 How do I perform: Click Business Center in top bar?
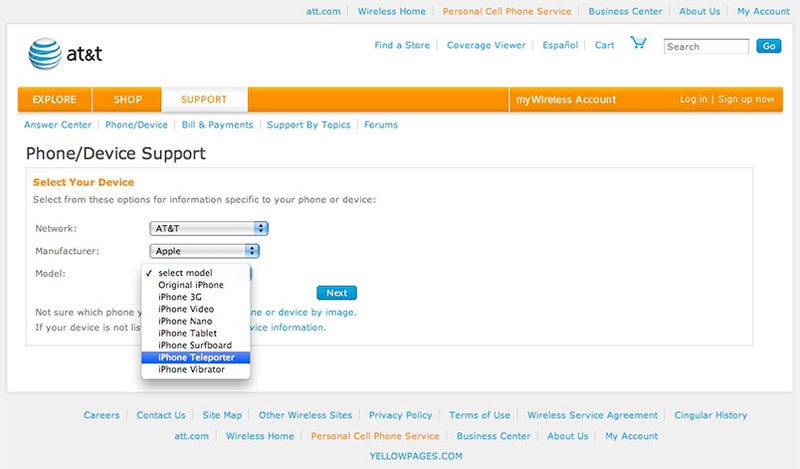tap(625, 11)
